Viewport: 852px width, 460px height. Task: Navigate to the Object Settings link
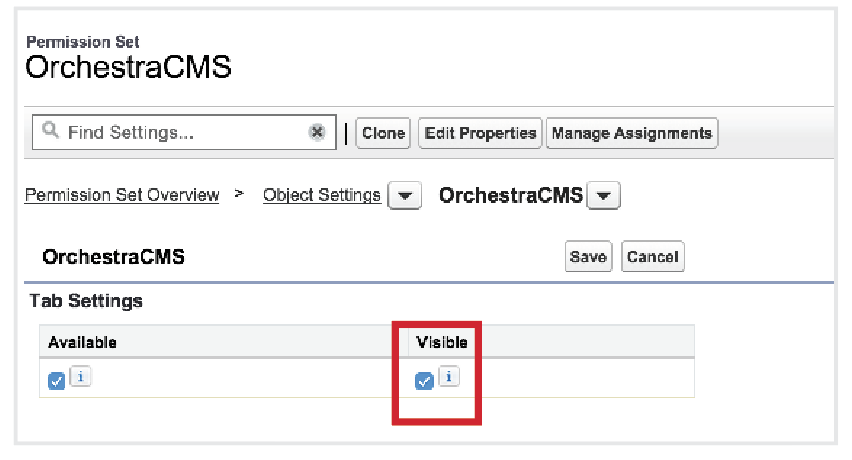point(322,195)
